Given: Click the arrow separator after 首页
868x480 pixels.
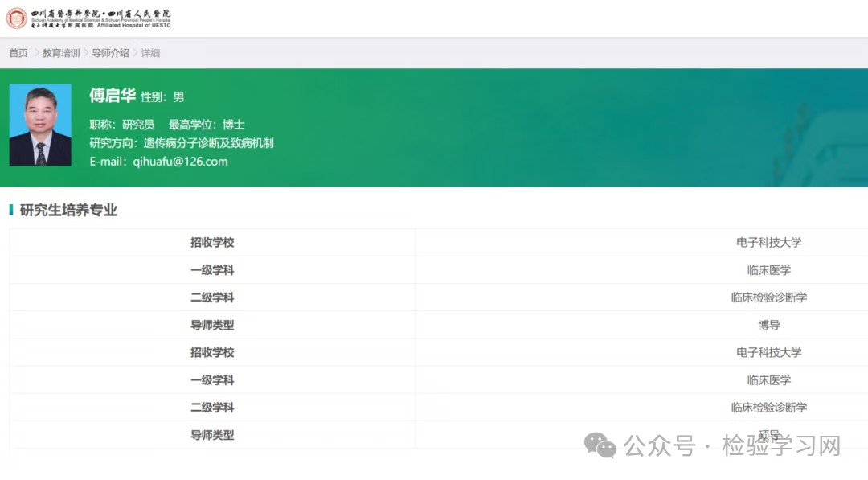Looking at the screenshot, I should click(36, 53).
